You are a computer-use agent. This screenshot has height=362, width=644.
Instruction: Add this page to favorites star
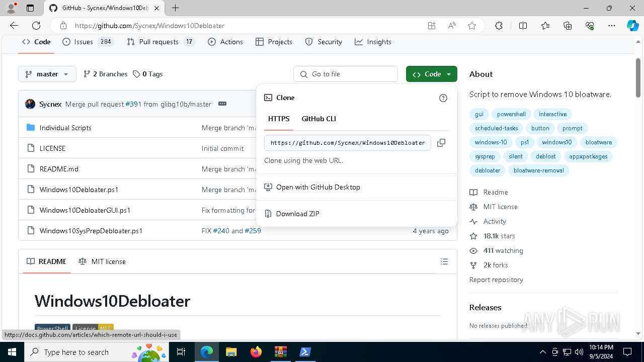click(472, 26)
